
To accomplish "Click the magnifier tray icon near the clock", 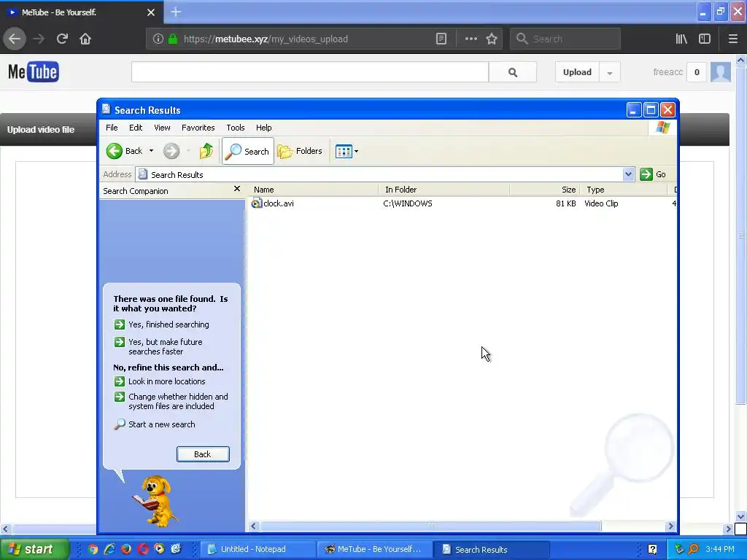I will (x=694, y=549).
